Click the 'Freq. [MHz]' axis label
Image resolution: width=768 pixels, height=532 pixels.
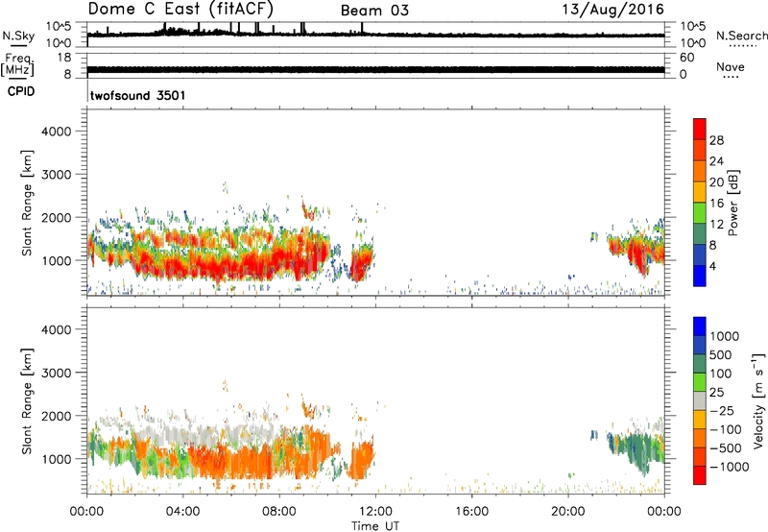point(17,64)
